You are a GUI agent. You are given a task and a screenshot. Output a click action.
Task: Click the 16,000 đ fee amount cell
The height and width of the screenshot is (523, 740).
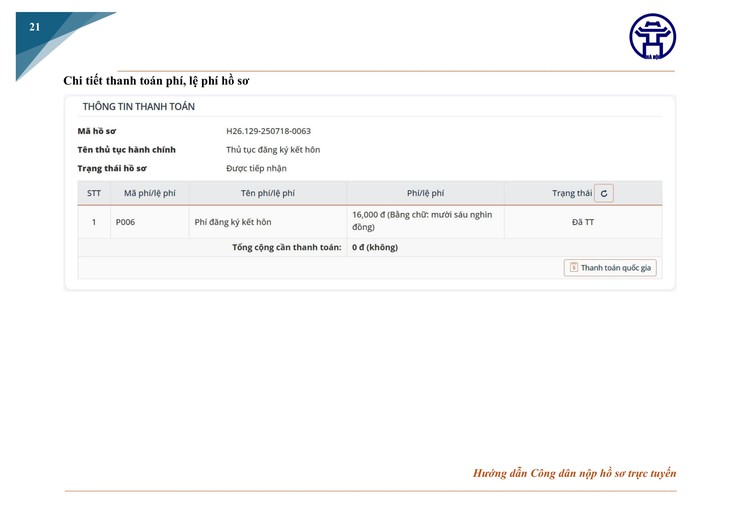click(421, 221)
